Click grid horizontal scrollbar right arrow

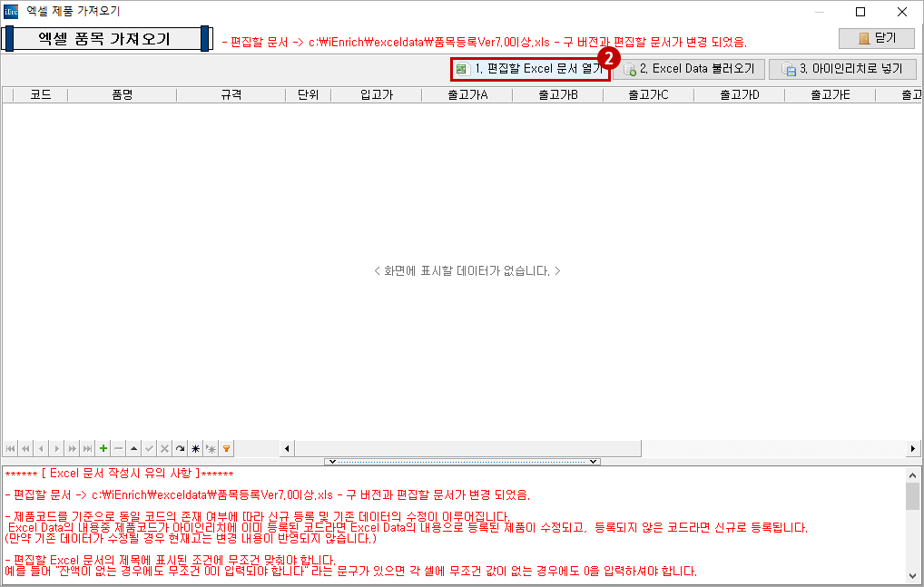(x=913, y=448)
